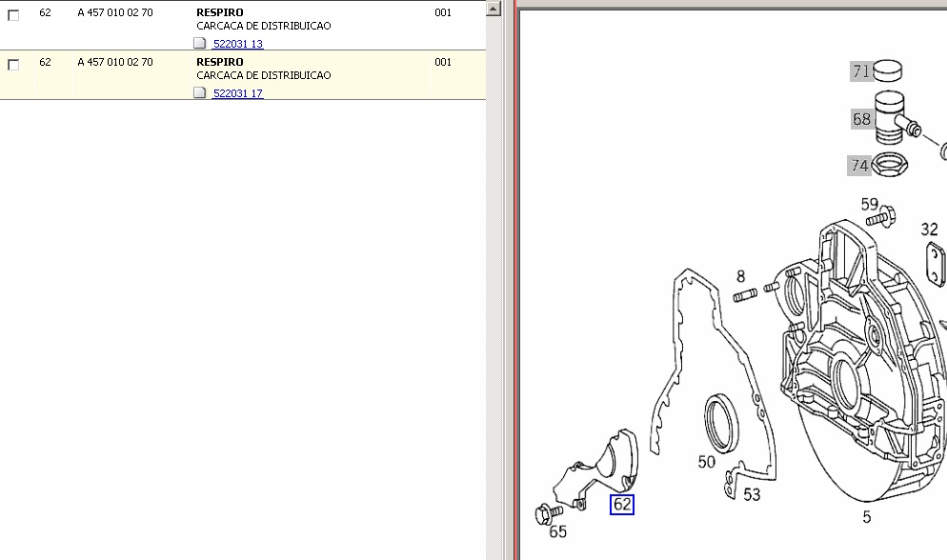Select callout 65 under the screw
Image resolution: width=947 pixels, height=560 pixels.
pyautogui.click(x=557, y=532)
